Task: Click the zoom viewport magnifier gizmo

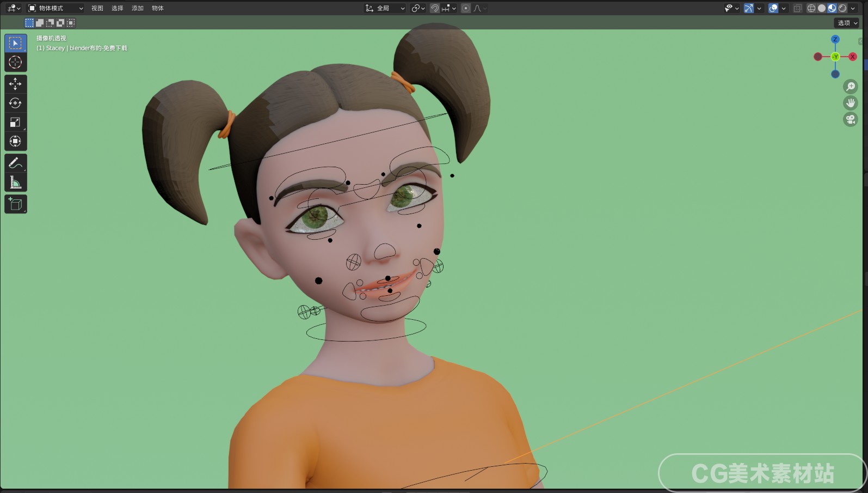Action: 850,87
